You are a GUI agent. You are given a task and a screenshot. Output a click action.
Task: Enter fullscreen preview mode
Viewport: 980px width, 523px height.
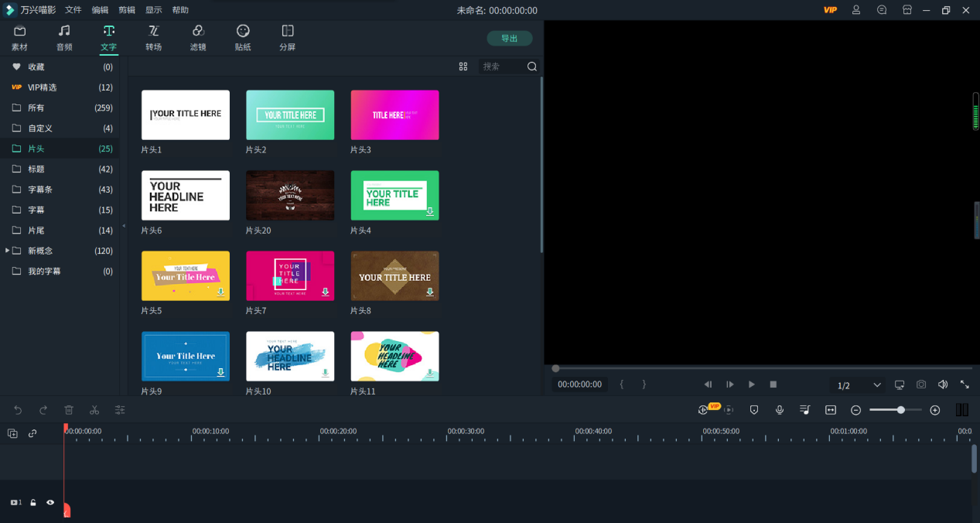965,385
